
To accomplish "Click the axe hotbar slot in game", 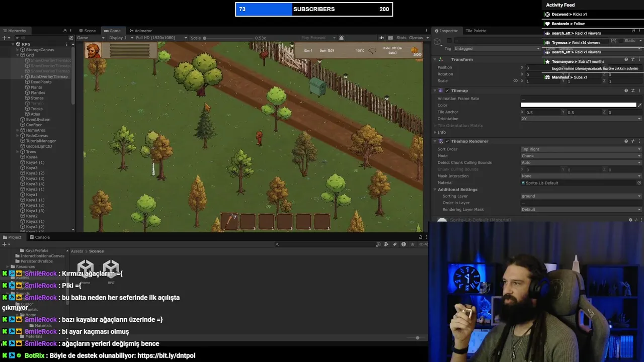I will tap(229, 221).
